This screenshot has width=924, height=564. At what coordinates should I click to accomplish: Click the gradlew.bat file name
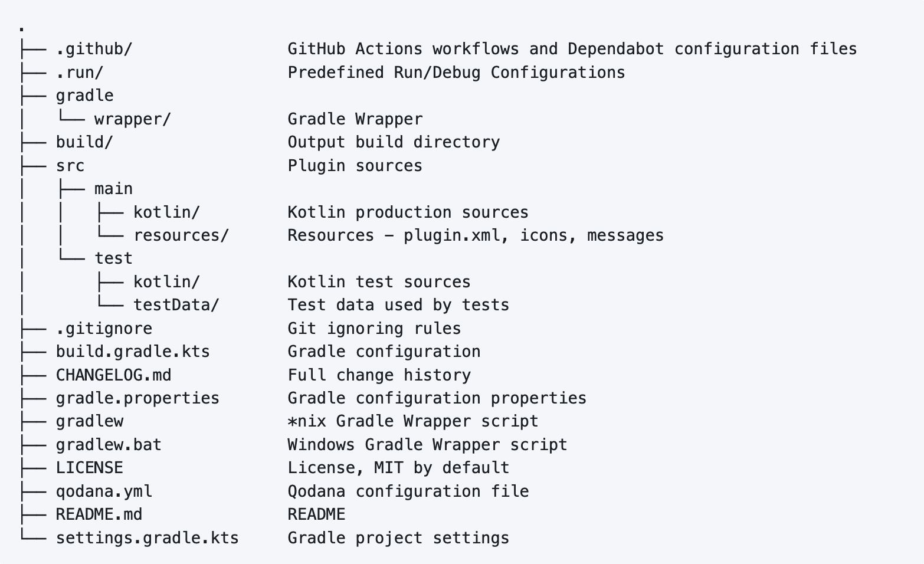(x=109, y=445)
